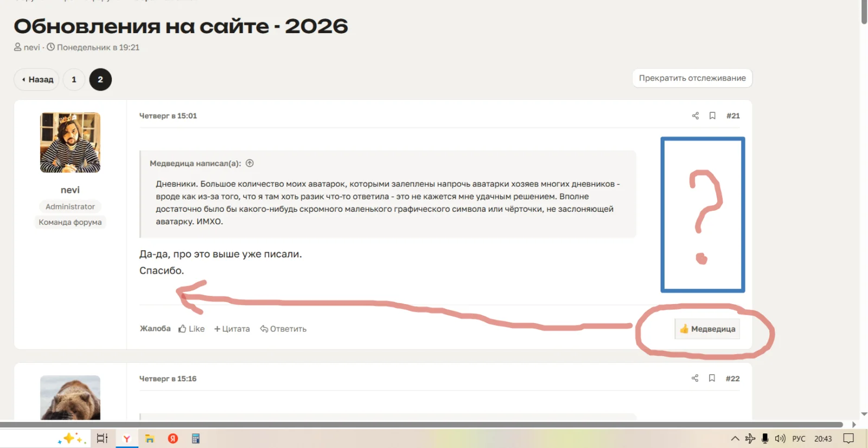868x448 pixels.
Task: Open permalink #22
Action: pos(732,378)
